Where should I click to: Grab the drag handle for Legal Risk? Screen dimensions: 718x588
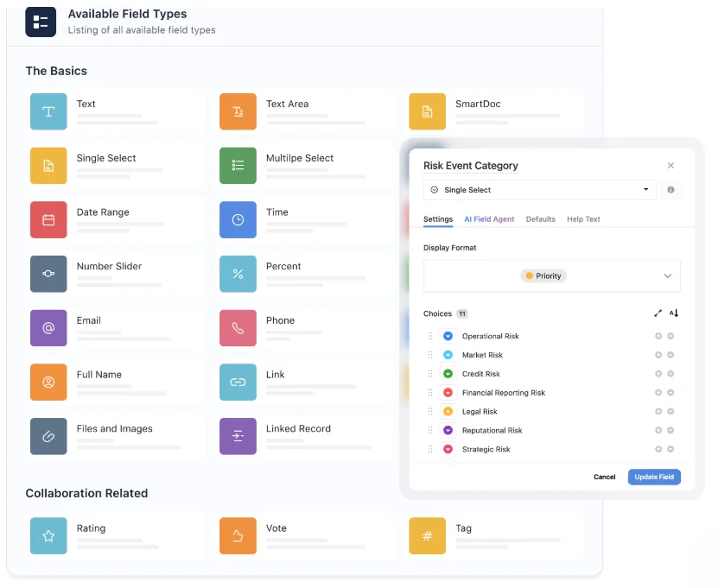[x=430, y=411]
